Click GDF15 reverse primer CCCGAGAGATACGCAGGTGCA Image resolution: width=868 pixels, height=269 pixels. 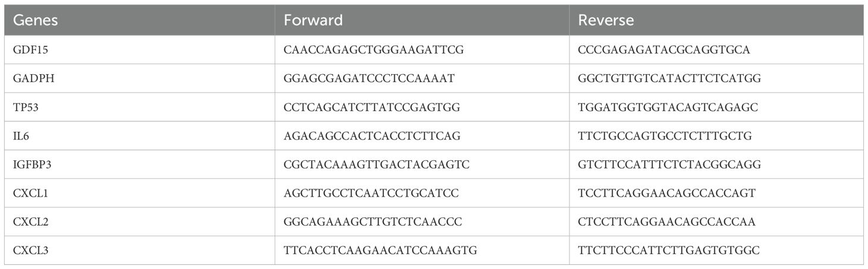[663, 50]
